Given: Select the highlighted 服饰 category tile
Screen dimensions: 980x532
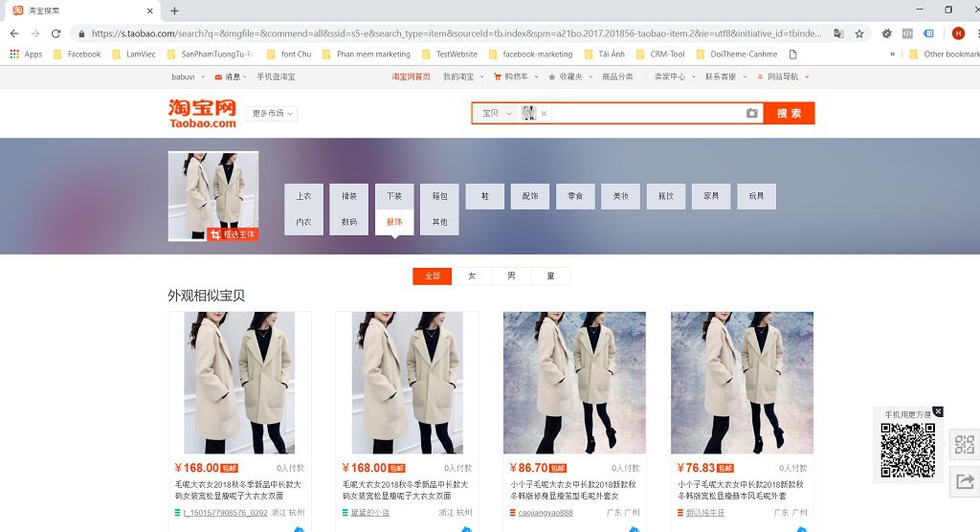Looking at the screenshot, I should [394, 222].
